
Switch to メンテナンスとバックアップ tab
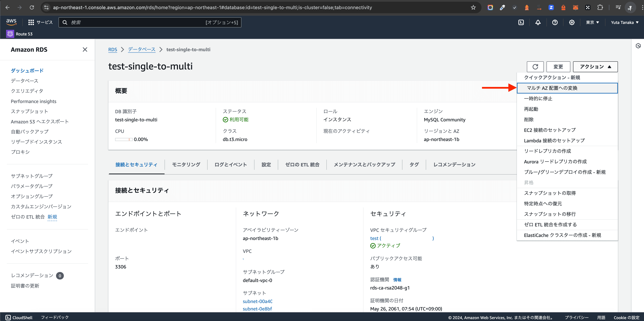tap(364, 165)
